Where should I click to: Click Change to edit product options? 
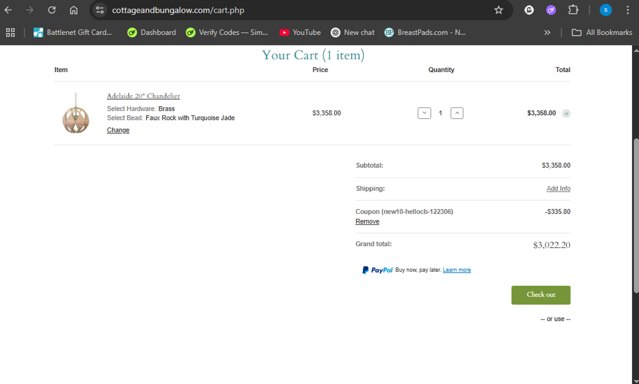tap(118, 130)
